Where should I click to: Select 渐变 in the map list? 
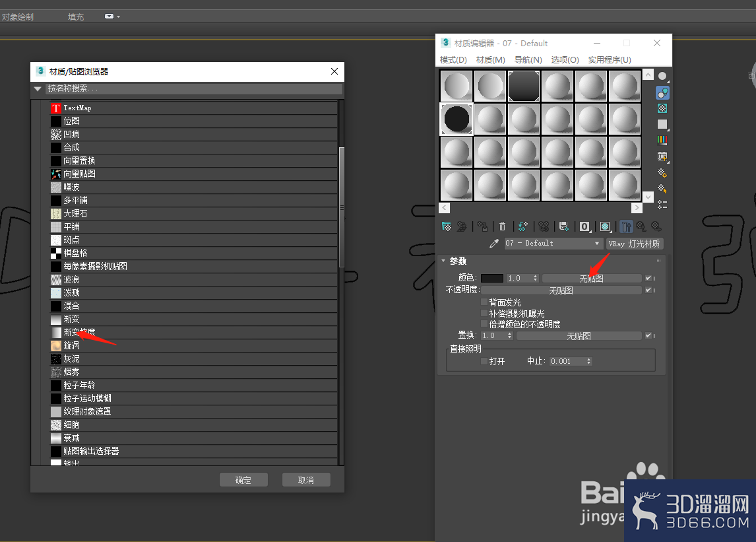194,319
